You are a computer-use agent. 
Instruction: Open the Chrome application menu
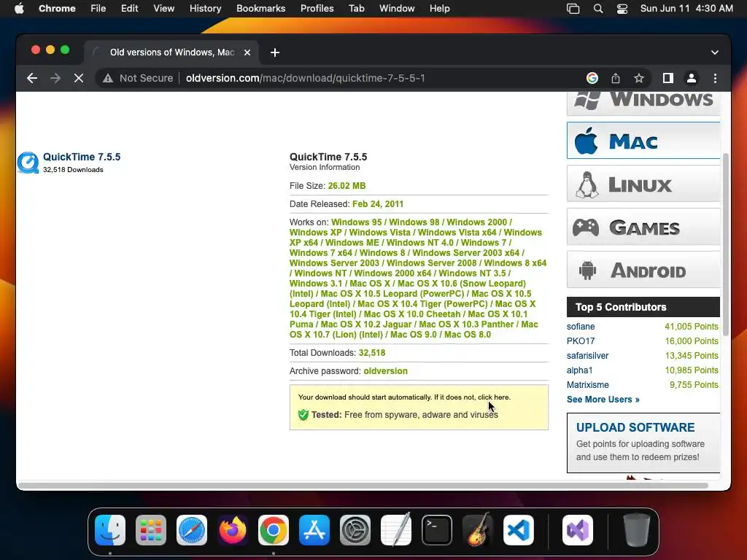[x=57, y=8]
